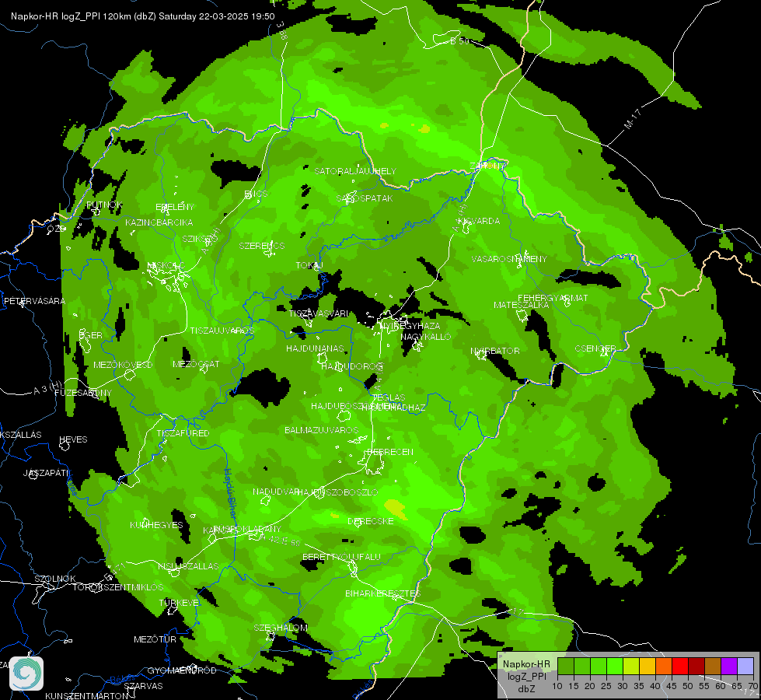Click the SAROSPATAK city label

365,198
